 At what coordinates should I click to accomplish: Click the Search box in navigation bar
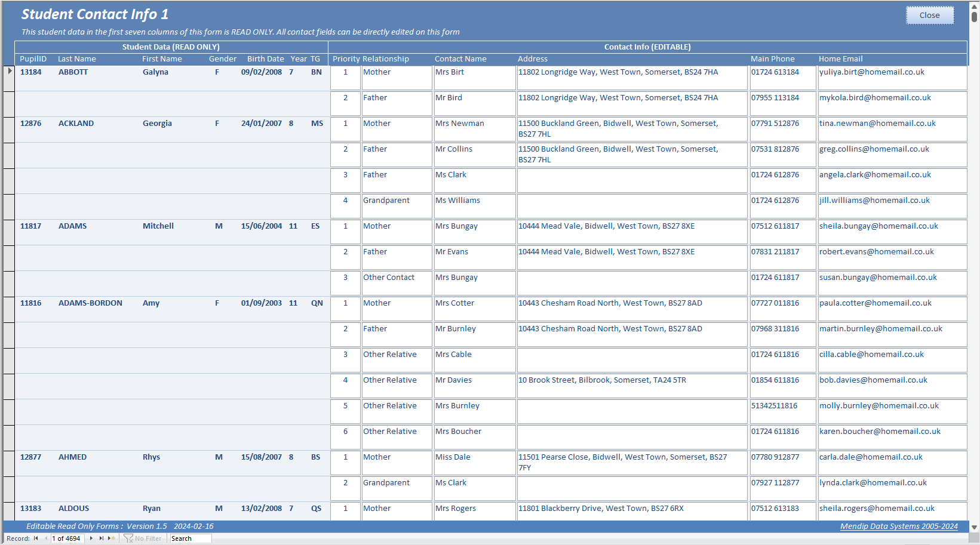(x=191, y=538)
